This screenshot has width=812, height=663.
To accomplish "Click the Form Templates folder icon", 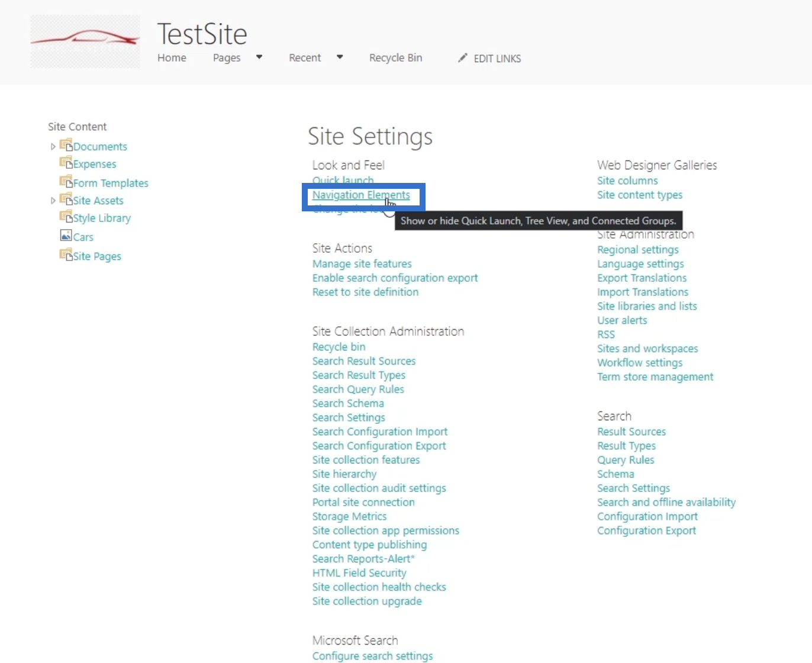I will 66,182.
